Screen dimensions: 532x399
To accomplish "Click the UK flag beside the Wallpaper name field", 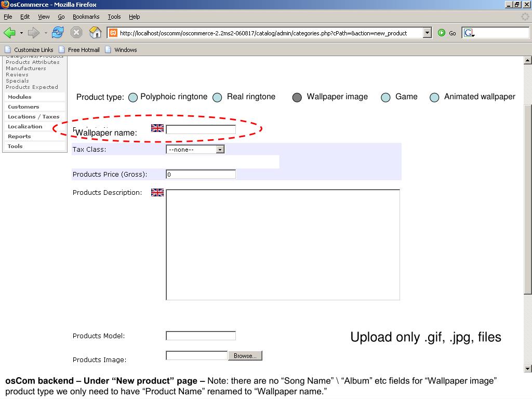I will coord(157,128).
